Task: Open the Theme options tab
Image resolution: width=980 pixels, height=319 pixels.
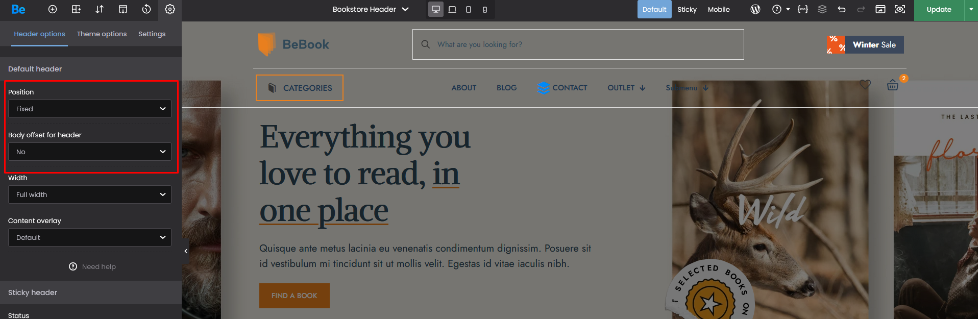Action: click(102, 34)
